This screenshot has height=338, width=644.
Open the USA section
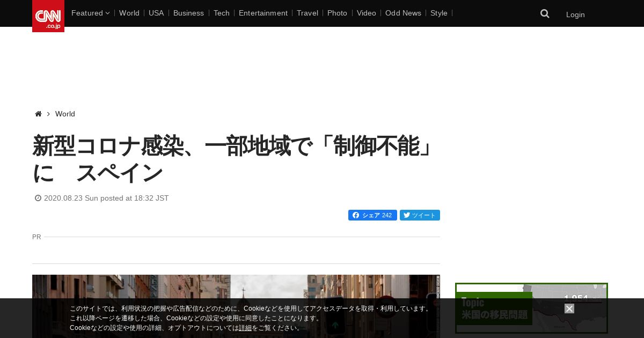(156, 13)
